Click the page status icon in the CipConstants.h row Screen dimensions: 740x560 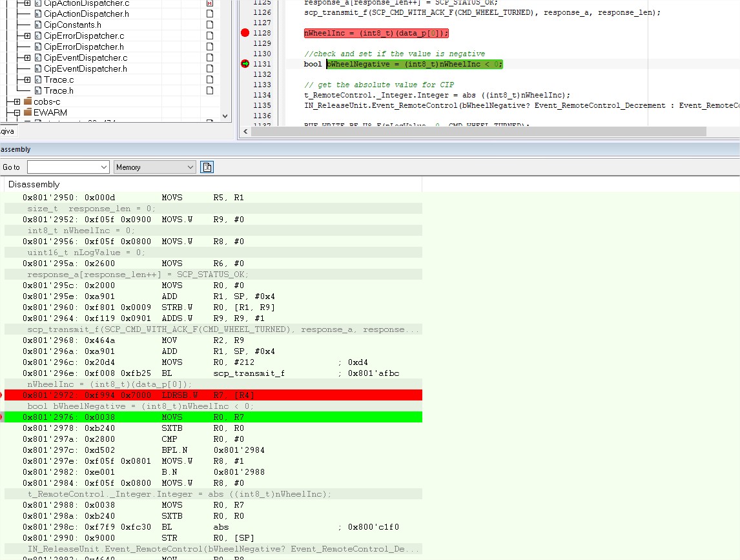click(210, 25)
